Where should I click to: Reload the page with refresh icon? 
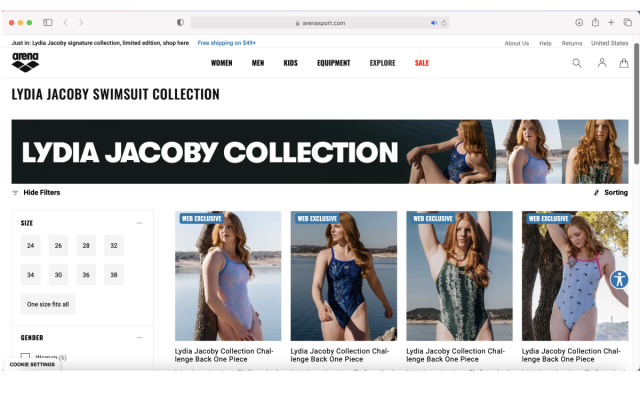pyautogui.click(x=444, y=23)
